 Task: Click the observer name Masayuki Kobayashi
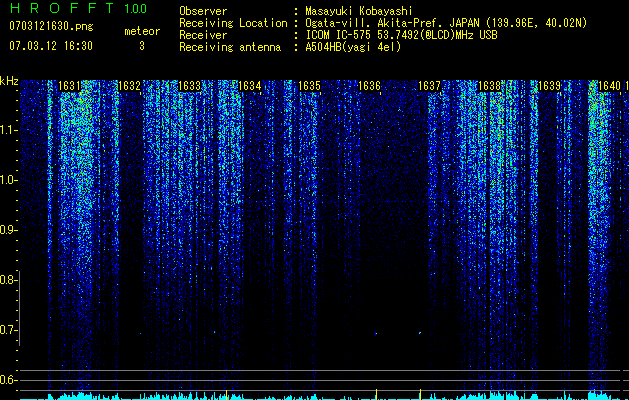[359, 11]
